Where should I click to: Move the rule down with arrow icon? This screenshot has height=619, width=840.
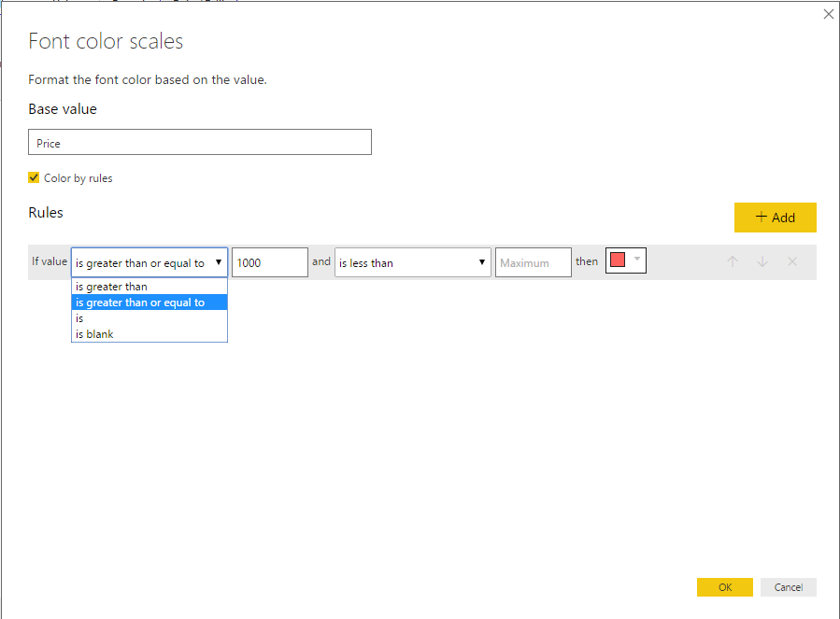click(x=762, y=262)
